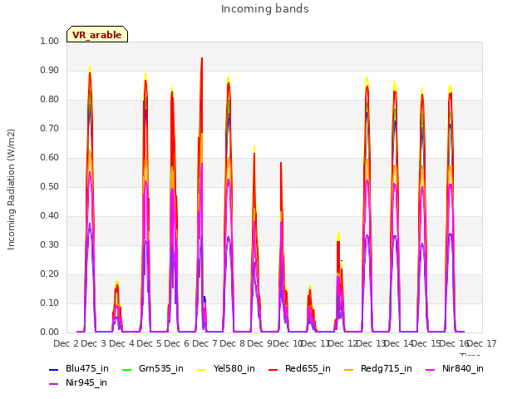Click the green Grn535_in legend swatch
This screenshot has height=399, width=532.
pyautogui.click(x=126, y=369)
